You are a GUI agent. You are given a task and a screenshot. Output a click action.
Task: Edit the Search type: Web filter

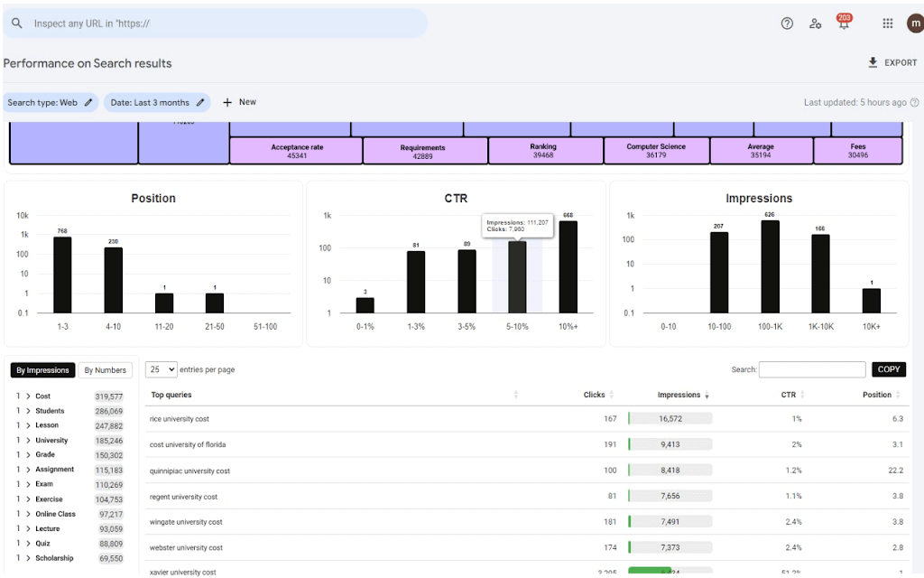pos(51,103)
